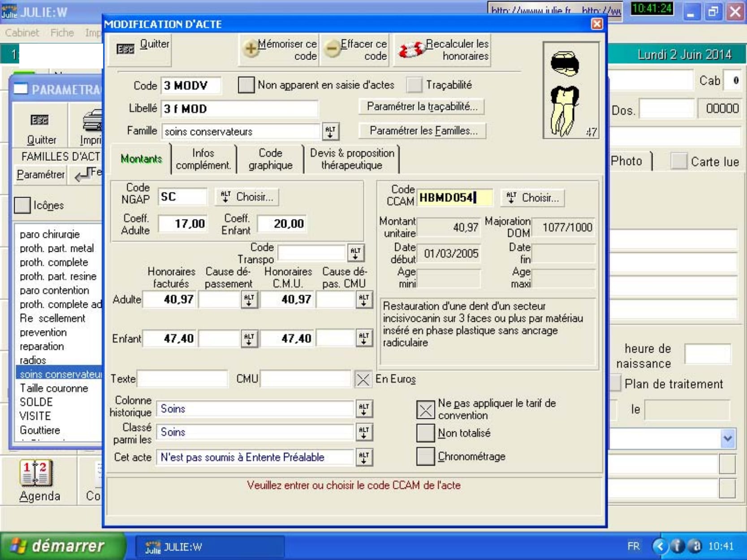This screenshot has height=560, width=747.
Task: Uncheck Ne pas appliquer le tarif de convention
Action: pos(425,409)
